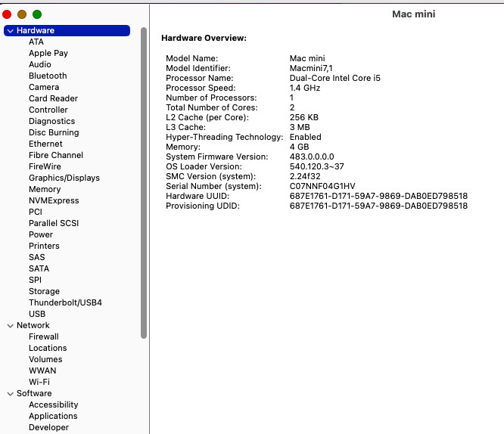Viewport: 504px width, 434px height.
Task: Click the 1.4 GHz processor speed
Action: (x=305, y=88)
